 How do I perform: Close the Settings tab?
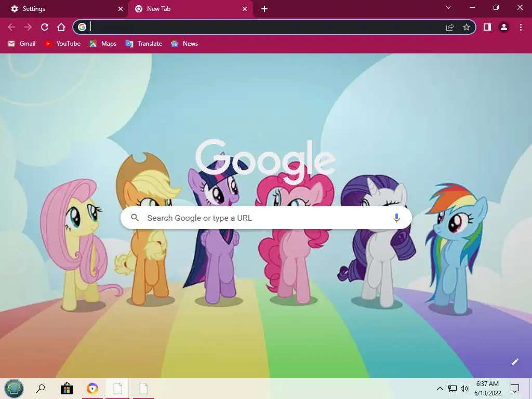pos(121,9)
